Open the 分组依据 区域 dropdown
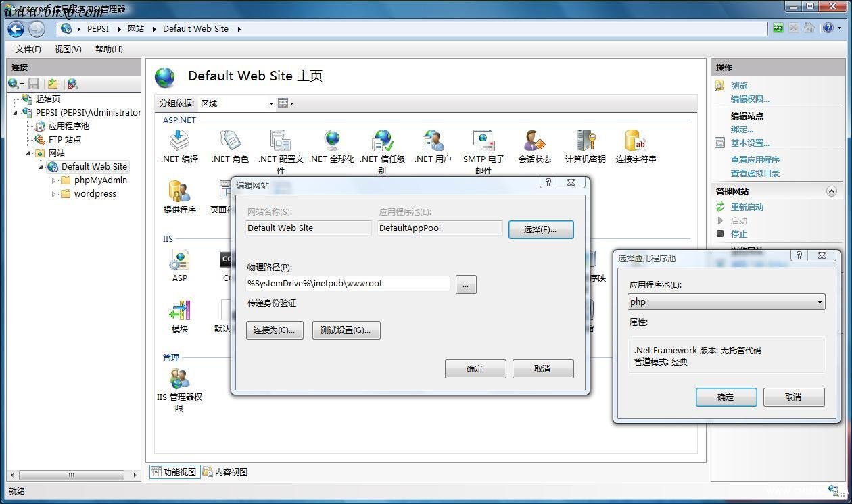The width and height of the screenshot is (852, 504). [x=235, y=103]
